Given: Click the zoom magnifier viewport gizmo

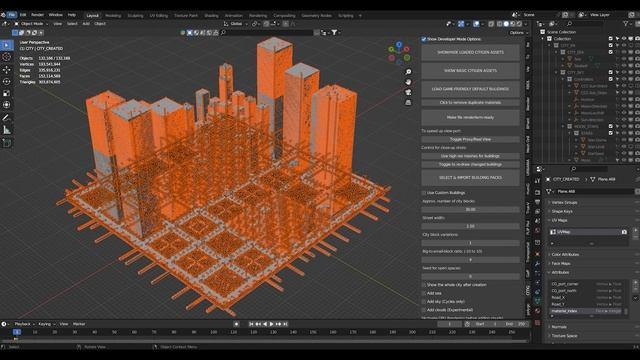Looking at the screenshot, I should coord(408,72).
